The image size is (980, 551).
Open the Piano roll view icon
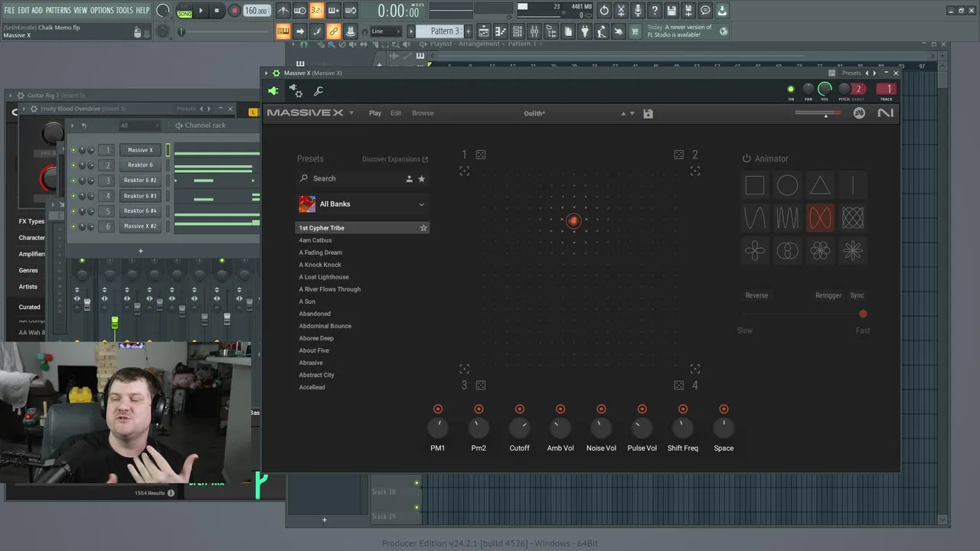[501, 31]
